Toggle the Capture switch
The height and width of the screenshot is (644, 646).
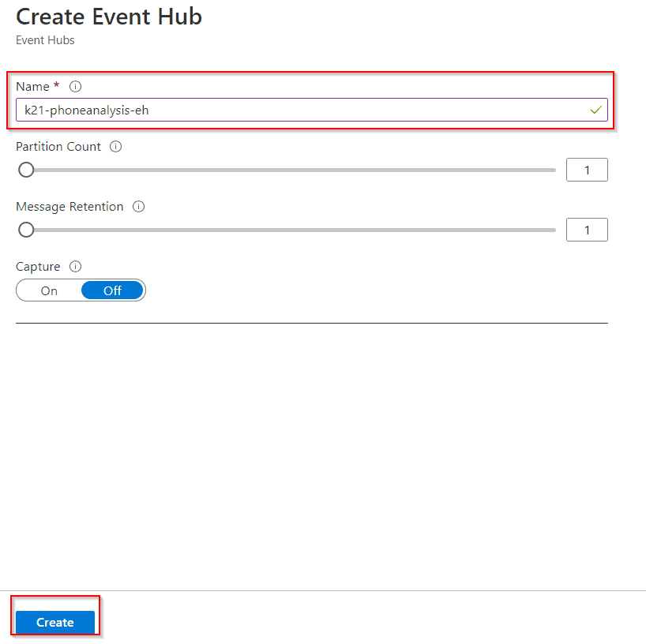[x=81, y=290]
